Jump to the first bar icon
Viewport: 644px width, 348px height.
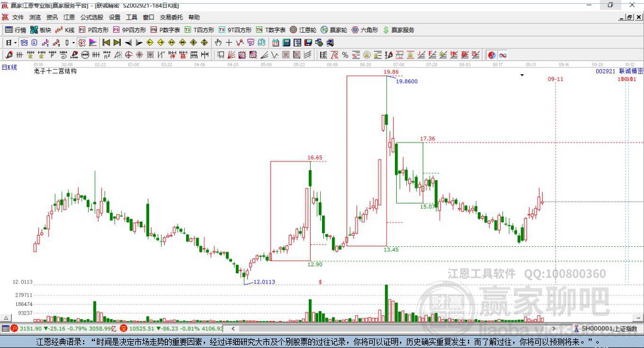coord(106,43)
